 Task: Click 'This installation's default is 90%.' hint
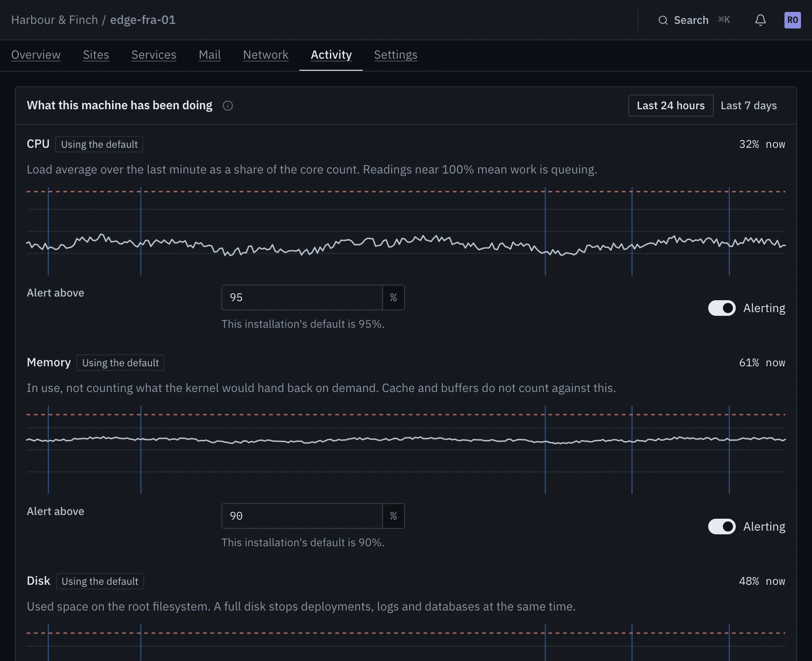pyautogui.click(x=303, y=543)
